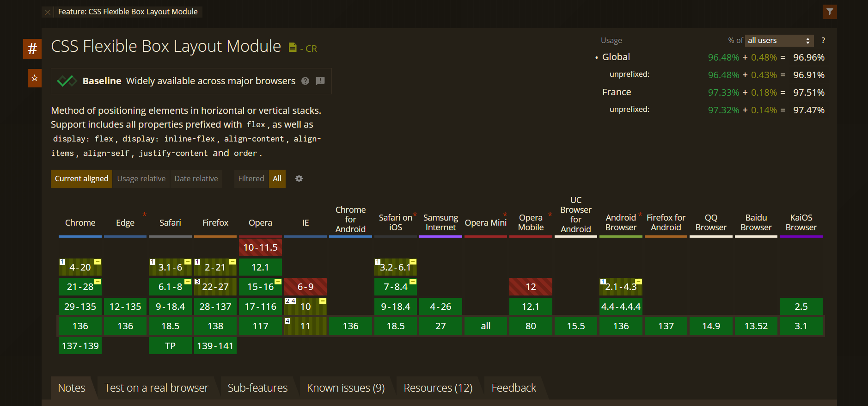Expand IE 11 support details
Image resolution: width=868 pixels, height=406 pixels.
[x=305, y=326]
